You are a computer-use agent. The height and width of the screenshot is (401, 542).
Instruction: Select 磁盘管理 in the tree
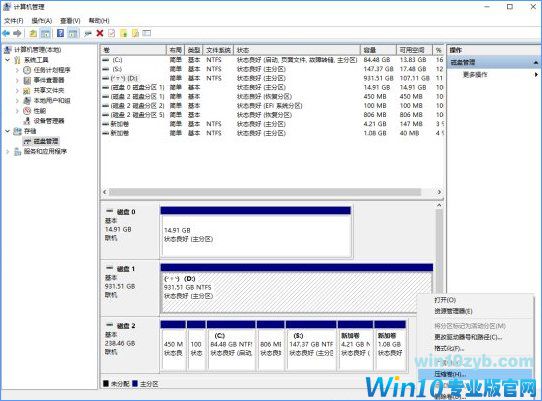tap(46, 141)
